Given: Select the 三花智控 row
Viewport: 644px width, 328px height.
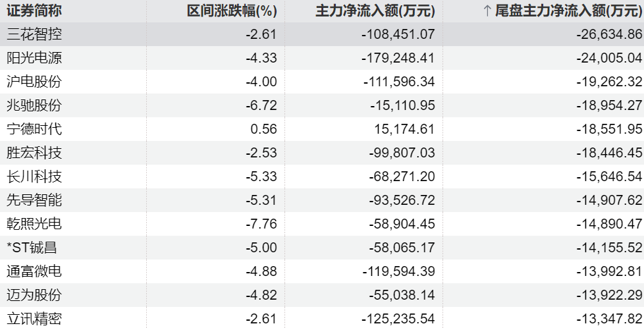Looking at the screenshot, I should click(x=34, y=34).
